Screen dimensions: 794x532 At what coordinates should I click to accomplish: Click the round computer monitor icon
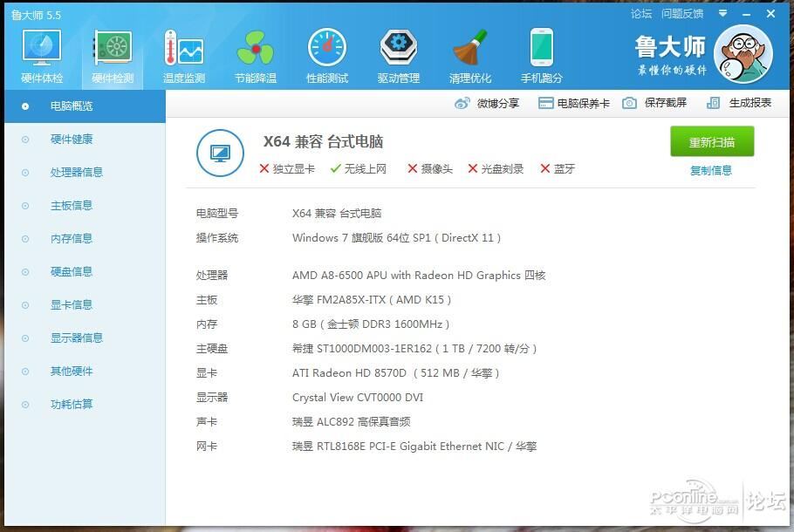220,153
